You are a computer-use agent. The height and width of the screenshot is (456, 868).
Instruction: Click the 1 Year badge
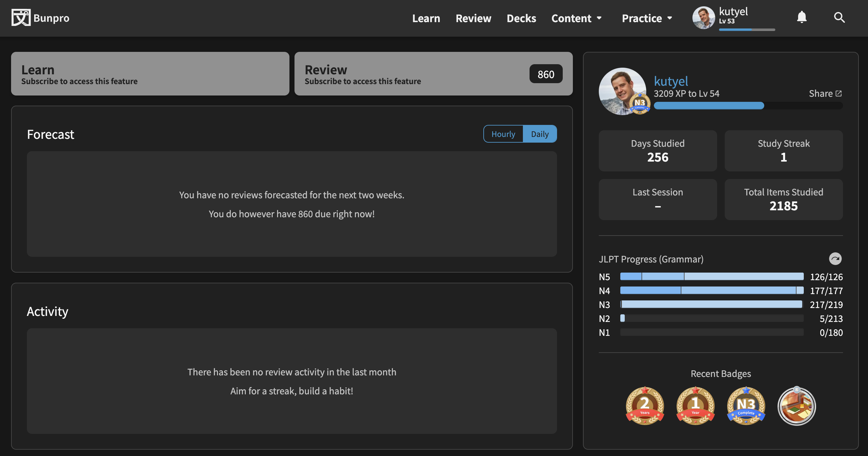[695, 406]
